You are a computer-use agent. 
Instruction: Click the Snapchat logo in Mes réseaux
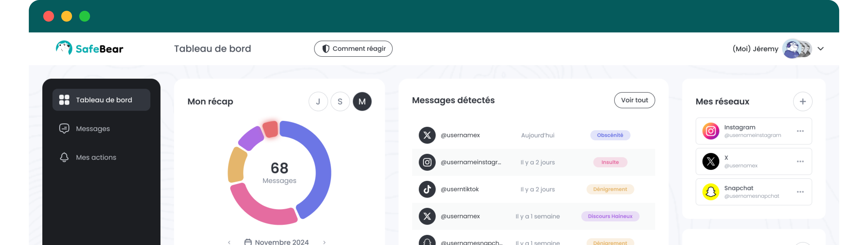(x=711, y=192)
